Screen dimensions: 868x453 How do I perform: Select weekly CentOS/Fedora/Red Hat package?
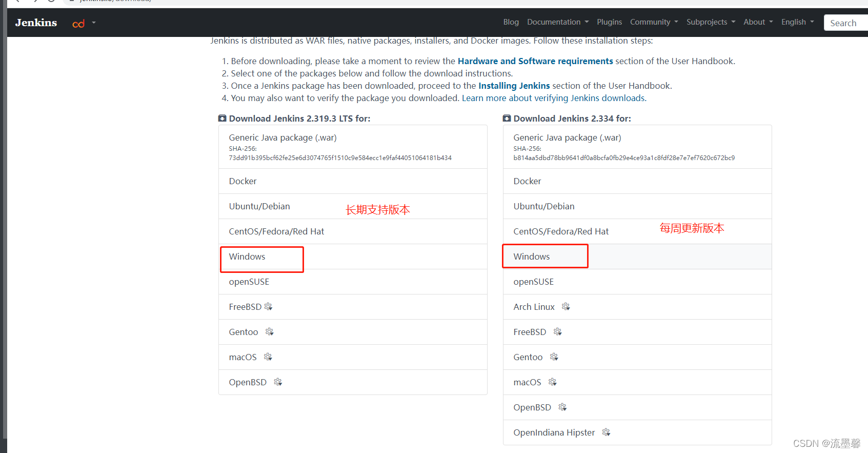click(637, 231)
